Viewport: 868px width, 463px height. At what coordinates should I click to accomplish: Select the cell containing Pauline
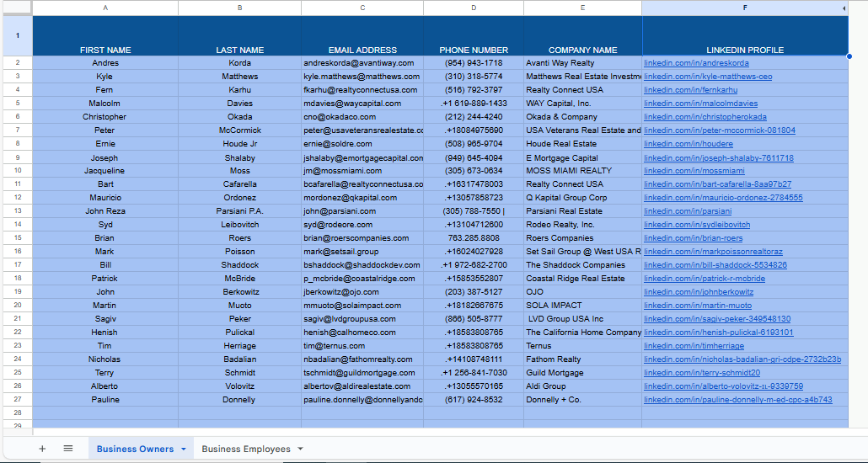coord(105,399)
